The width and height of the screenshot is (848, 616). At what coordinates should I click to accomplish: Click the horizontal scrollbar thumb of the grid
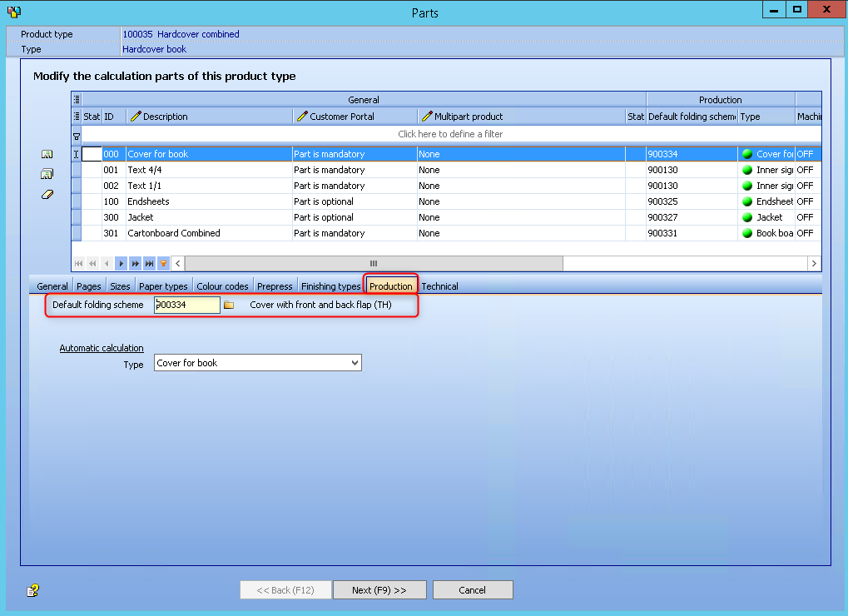tap(374, 263)
